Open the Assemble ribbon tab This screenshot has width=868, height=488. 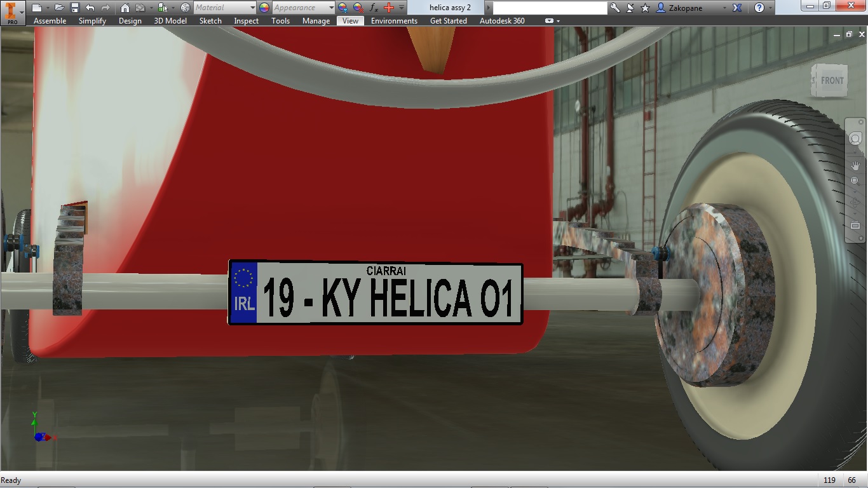[x=50, y=21]
